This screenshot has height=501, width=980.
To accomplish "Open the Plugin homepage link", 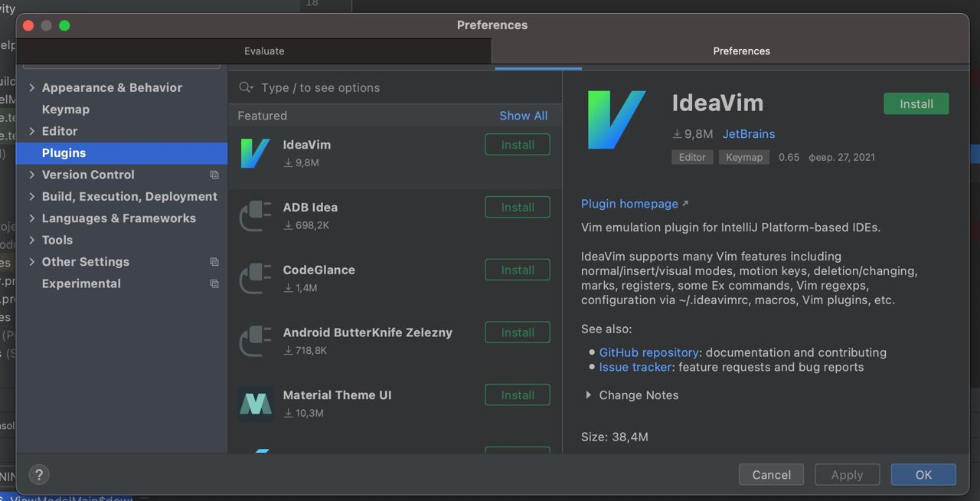I will 629,204.
